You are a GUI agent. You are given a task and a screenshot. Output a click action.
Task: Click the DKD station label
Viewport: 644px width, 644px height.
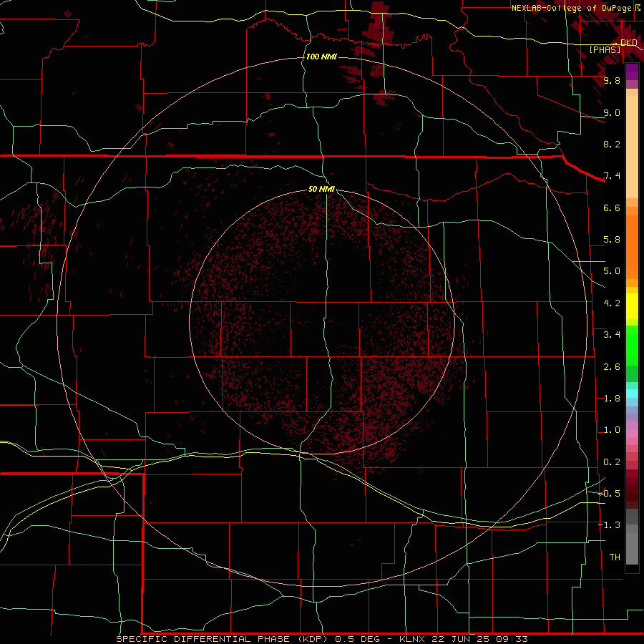pos(628,42)
